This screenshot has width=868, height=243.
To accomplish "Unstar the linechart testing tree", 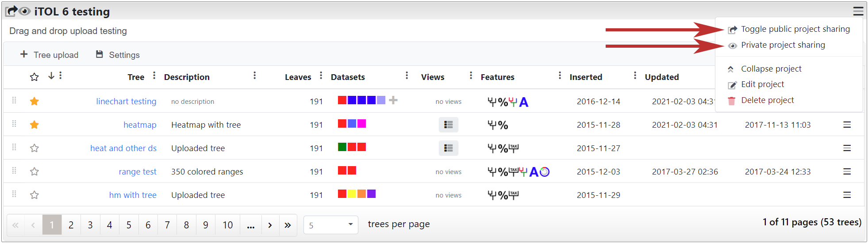I will tap(35, 102).
